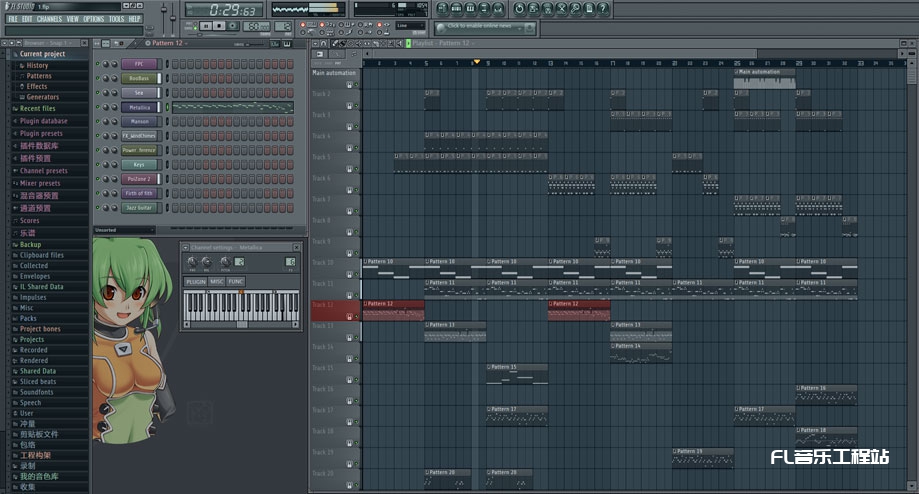Open the keyboard editor in step sequencer

pos(287,44)
